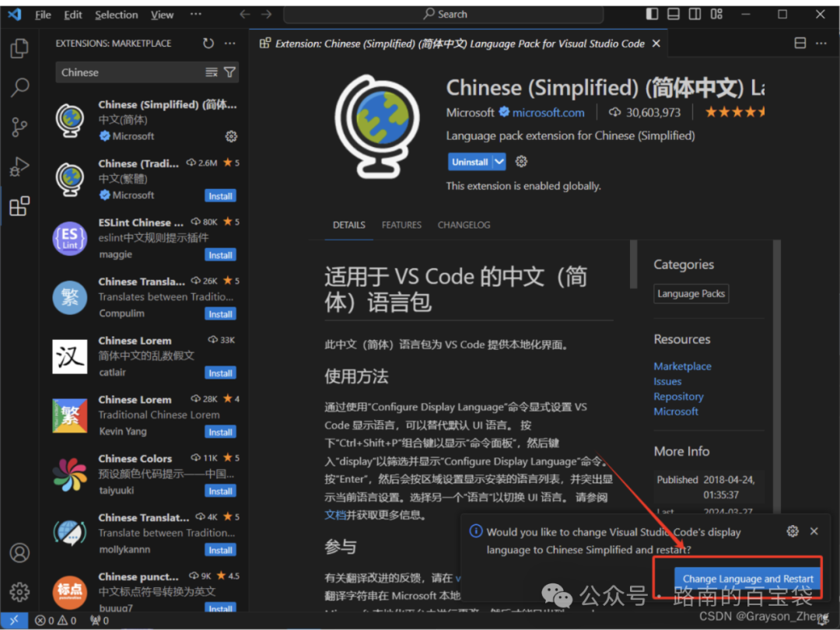This screenshot has width=840, height=630.
Task: Toggle primary side bar layout icon
Action: click(x=652, y=14)
